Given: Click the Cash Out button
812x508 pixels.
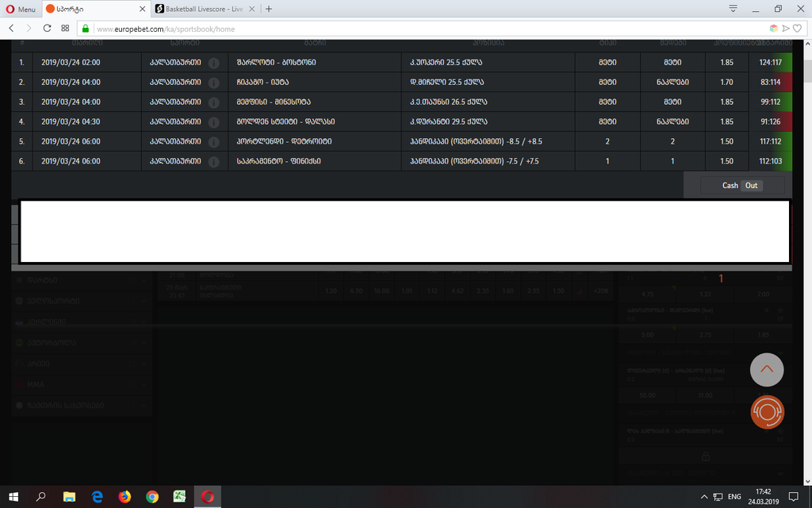Looking at the screenshot, I should (x=742, y=186).
